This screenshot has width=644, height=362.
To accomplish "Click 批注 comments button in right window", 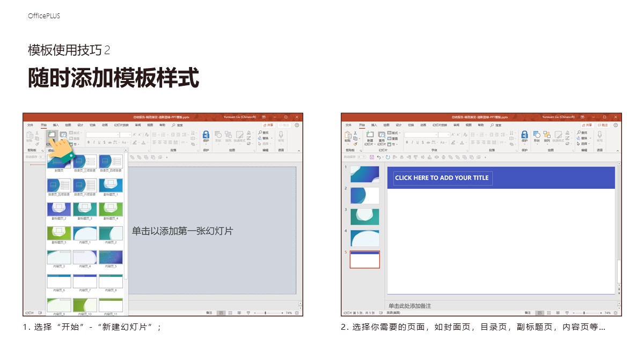I will click(603, 125).
